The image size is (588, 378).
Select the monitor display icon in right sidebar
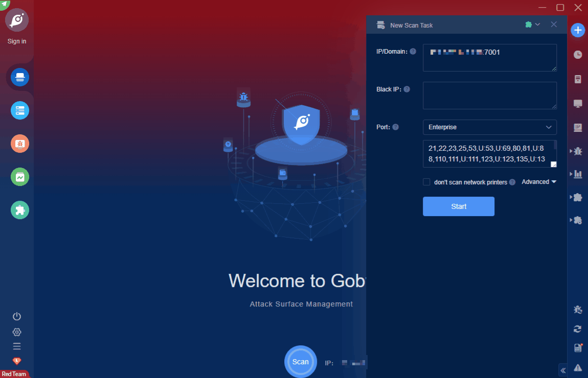pyautogui.click(x=578, y=103)
